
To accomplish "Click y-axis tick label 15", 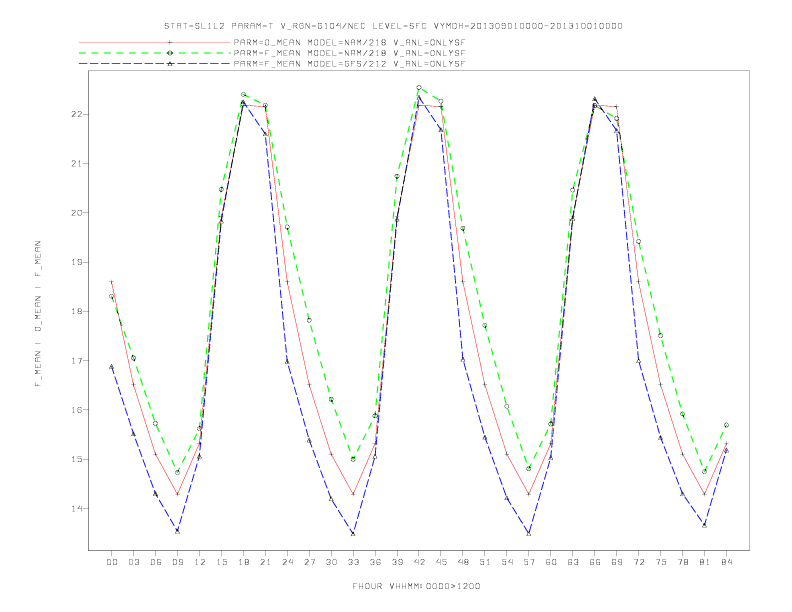I will pyautogui.click(x=76, y=459).
